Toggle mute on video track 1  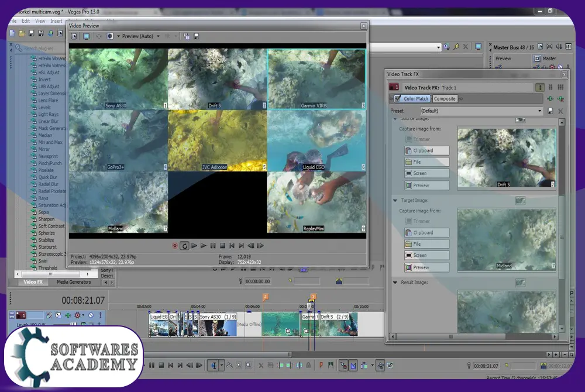pyautogui.click(x=91, y=315)
